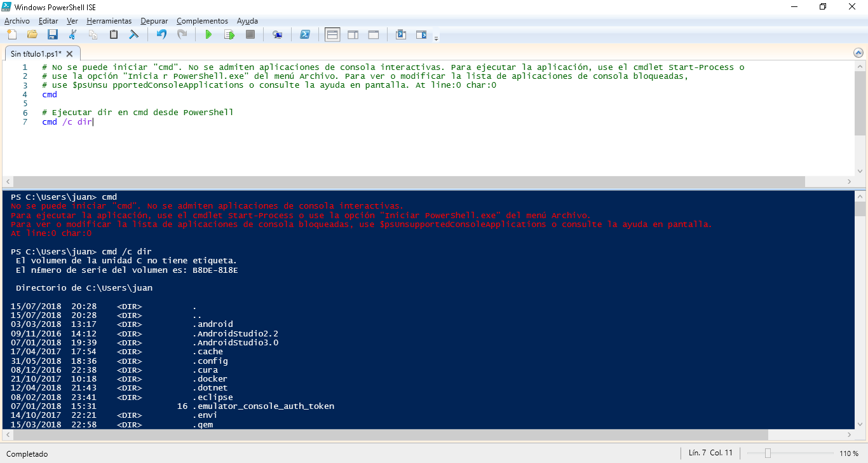The image size is (868, 463).
Task: Adjust the zoom slider handle in status bar
Action: click(768, 453)
